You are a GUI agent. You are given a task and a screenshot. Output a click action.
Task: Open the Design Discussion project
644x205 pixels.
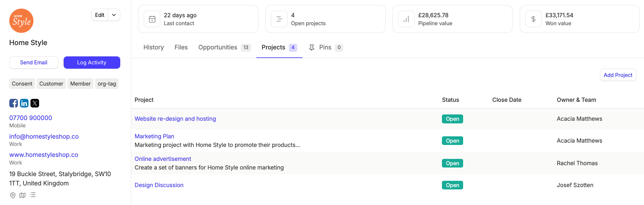[x=159, y=185]
